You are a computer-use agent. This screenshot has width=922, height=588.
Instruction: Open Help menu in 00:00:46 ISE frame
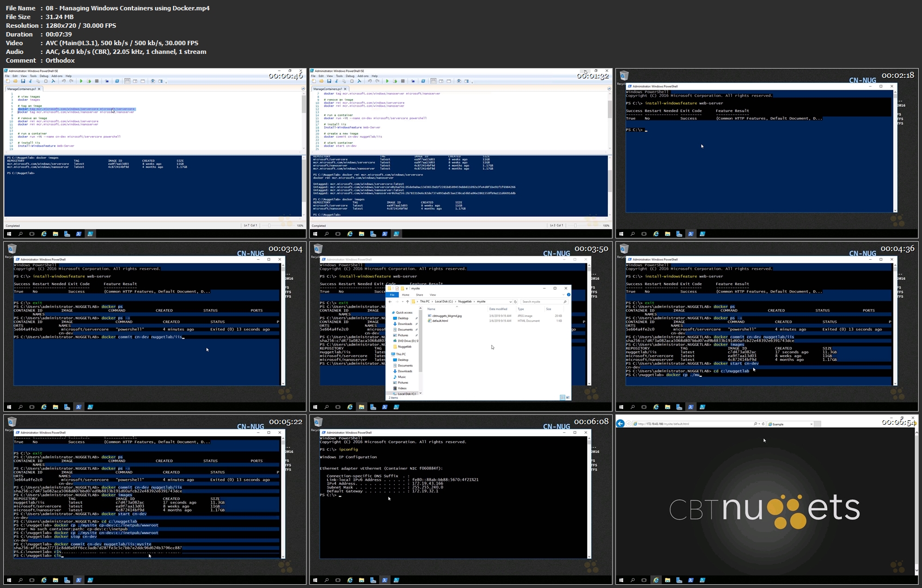coord(69,76)
